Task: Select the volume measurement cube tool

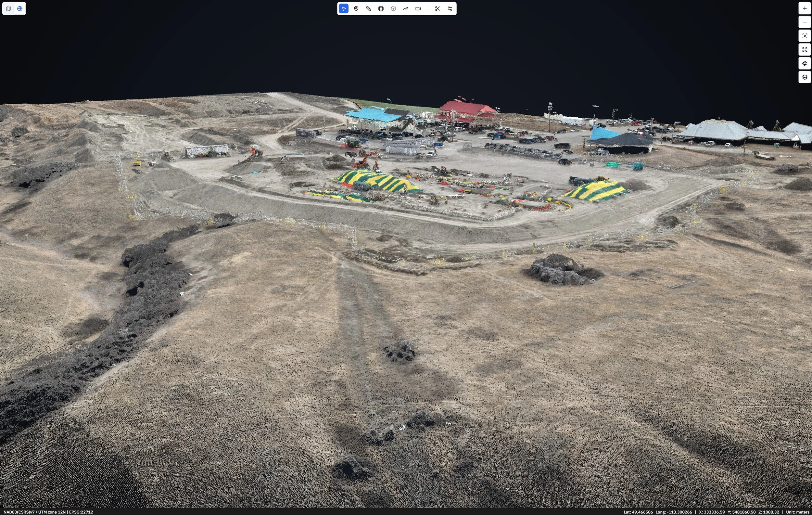Action: 393,8
